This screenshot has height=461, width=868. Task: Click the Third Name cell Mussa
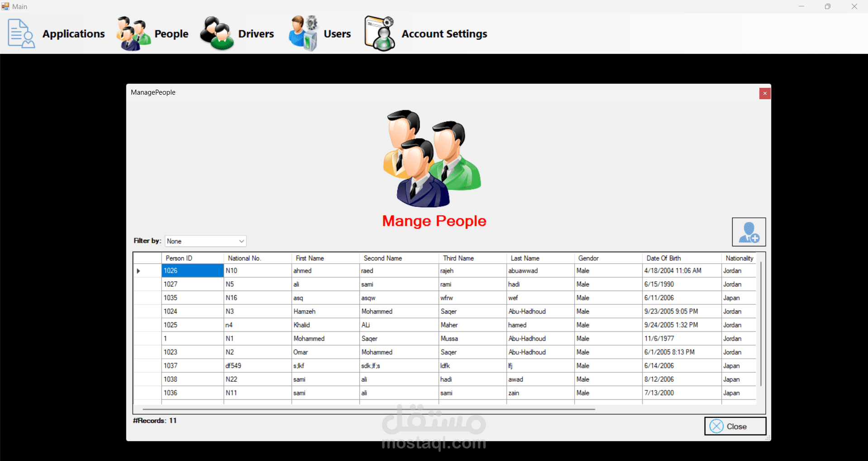(x=473, y=339)
